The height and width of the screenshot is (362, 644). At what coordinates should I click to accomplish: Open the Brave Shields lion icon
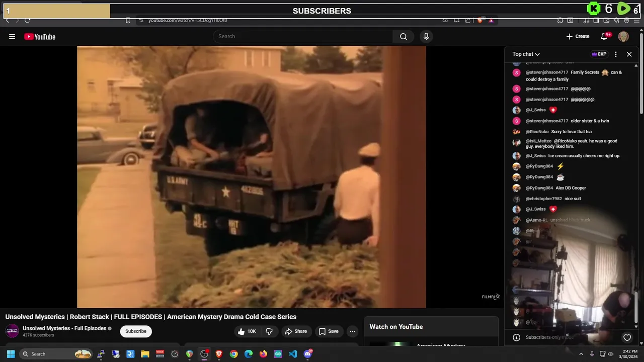(479, 21)
